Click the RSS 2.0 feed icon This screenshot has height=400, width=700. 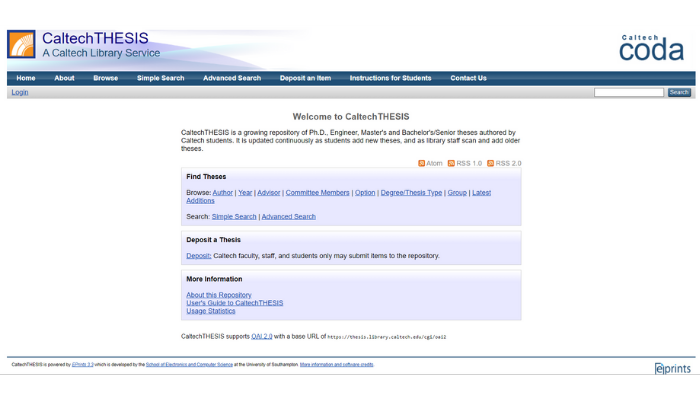(x=490, y=163)
